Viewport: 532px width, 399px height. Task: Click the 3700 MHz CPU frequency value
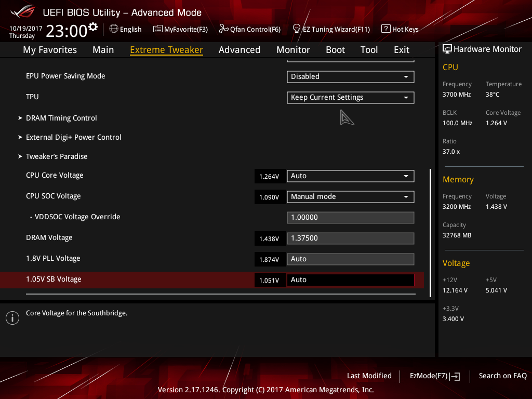coord(457,95)
